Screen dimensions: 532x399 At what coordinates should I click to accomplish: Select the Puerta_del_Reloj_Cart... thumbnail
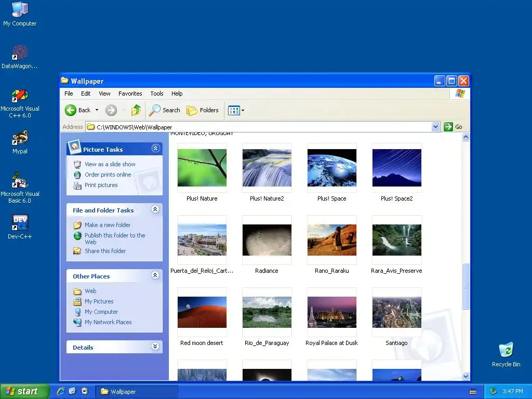tap(202, 240)
